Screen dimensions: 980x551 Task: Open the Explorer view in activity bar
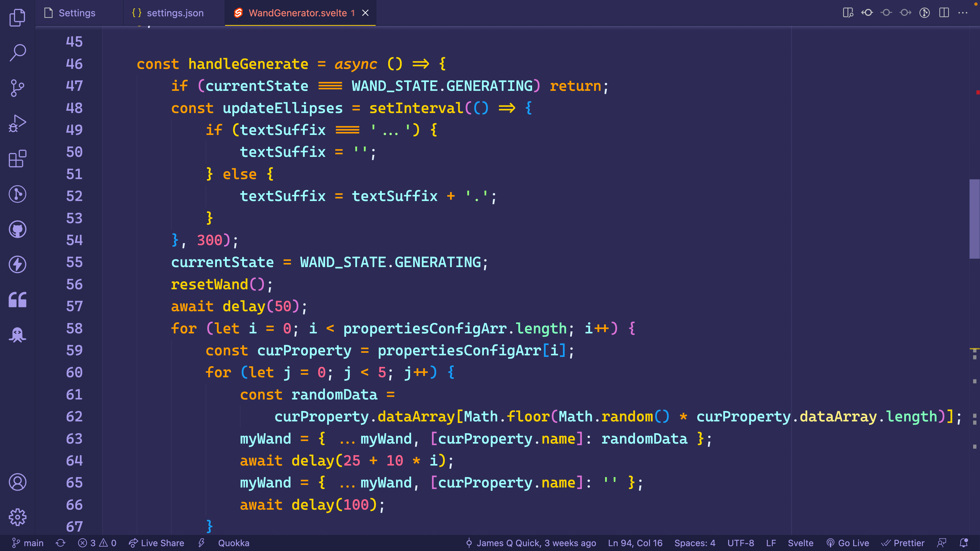pyautogui.click(x=18, y=18)
